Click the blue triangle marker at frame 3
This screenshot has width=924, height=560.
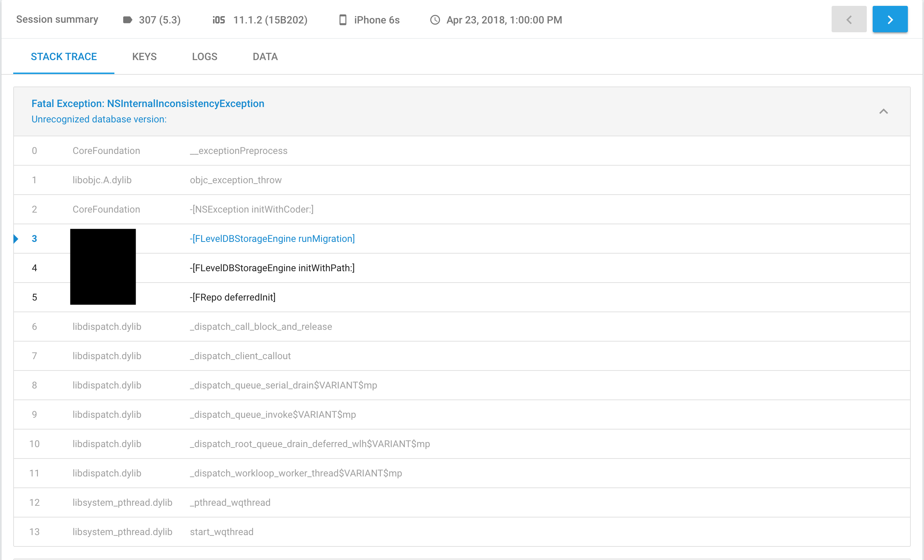coord(16,238)
